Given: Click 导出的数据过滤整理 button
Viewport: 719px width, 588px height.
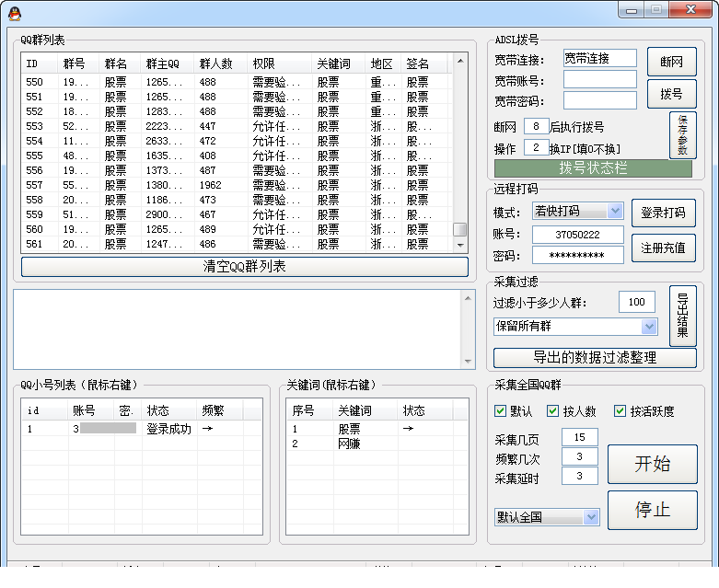Looking at the screenshot, I should pos(595,357).
